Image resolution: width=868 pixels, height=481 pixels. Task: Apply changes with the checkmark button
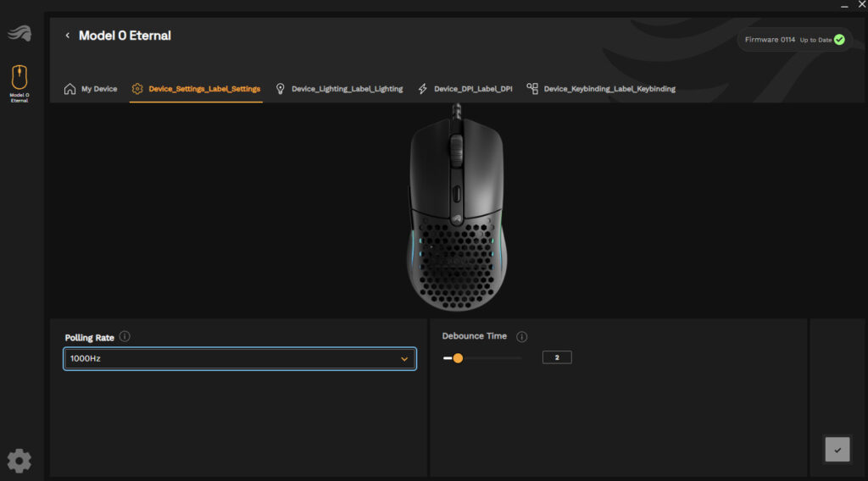[x=837, y=450]
